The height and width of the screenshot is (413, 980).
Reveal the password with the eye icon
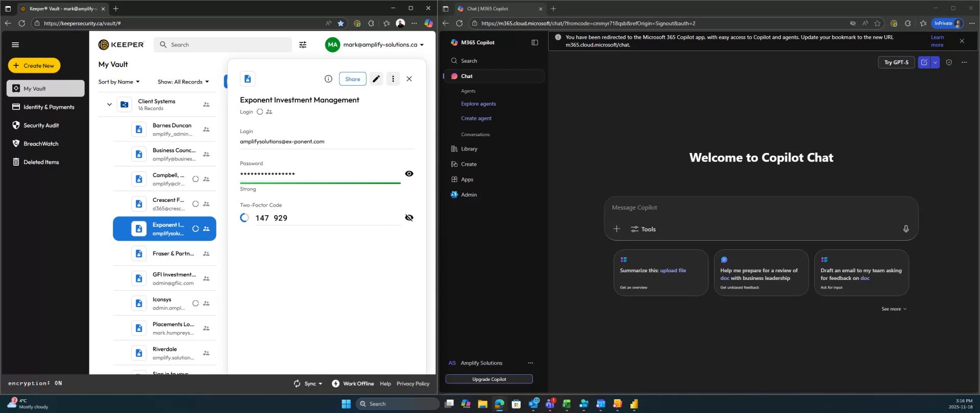pyautogui.click(x=409, y=174)
